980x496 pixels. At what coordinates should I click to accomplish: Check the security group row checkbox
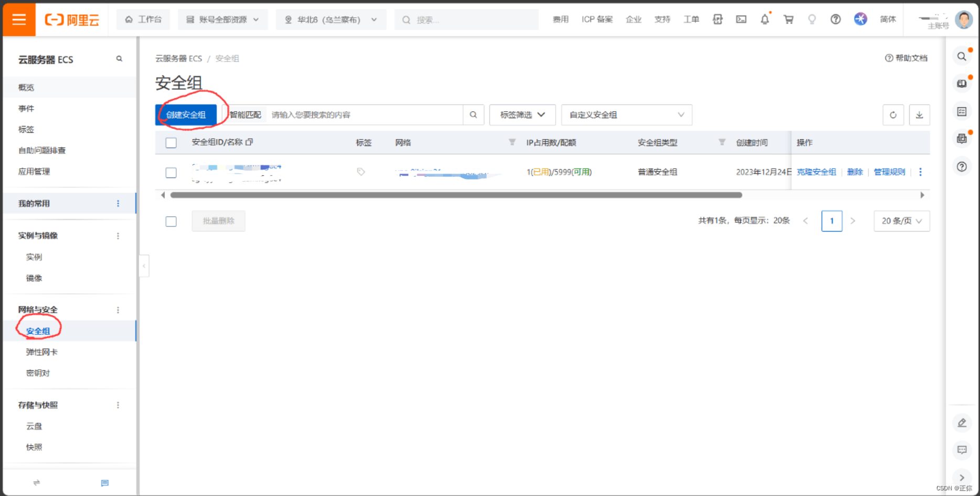pos(171,173)
